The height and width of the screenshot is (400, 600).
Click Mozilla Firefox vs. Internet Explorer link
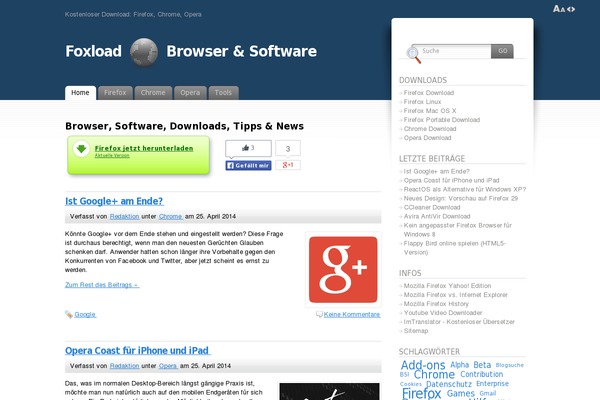click(x=456, y=295)
